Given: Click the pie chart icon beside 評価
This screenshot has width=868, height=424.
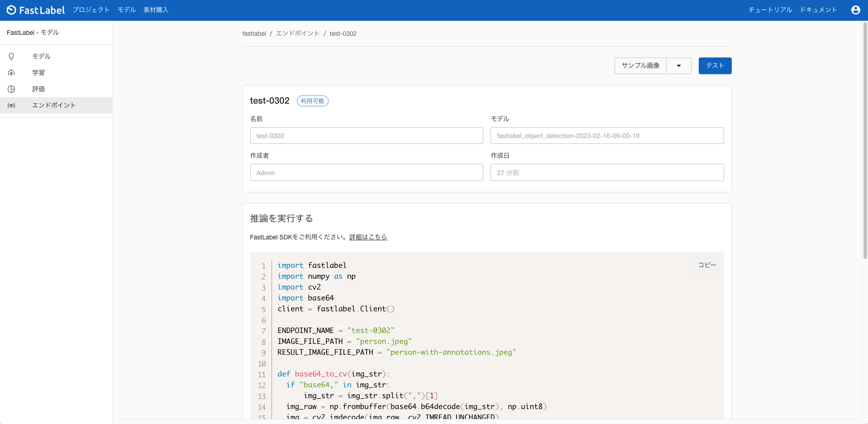Looking at the screenshot, I should (11, 89).
